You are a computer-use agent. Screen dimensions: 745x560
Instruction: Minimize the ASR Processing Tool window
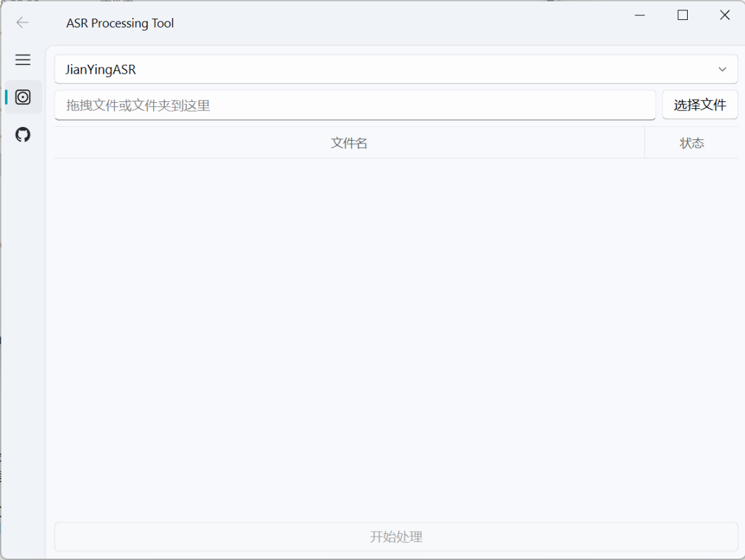[639, 14]
